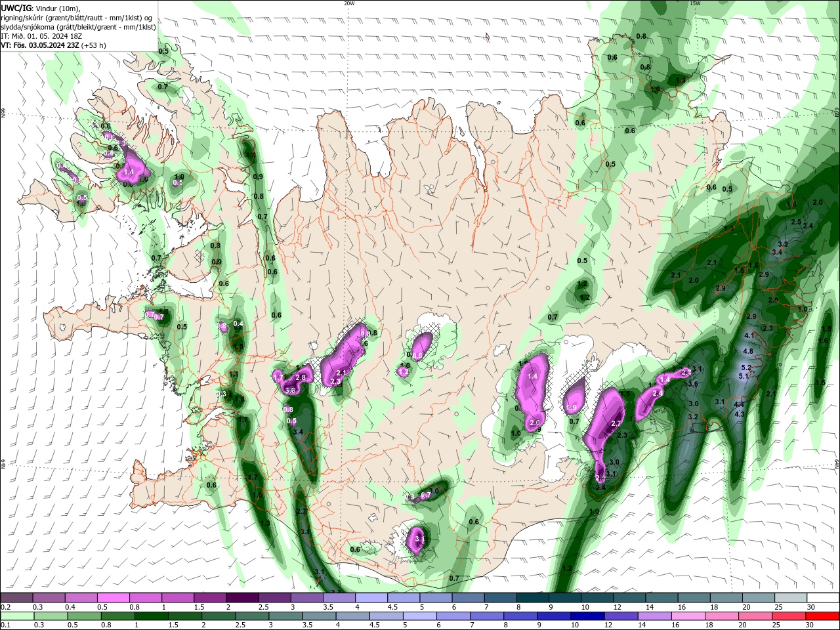The height and width of the screenshot is (630, 840).
Task: Pick the 1–1.5 magenta swatch in snow legend
Action: [x=178, y=598]
